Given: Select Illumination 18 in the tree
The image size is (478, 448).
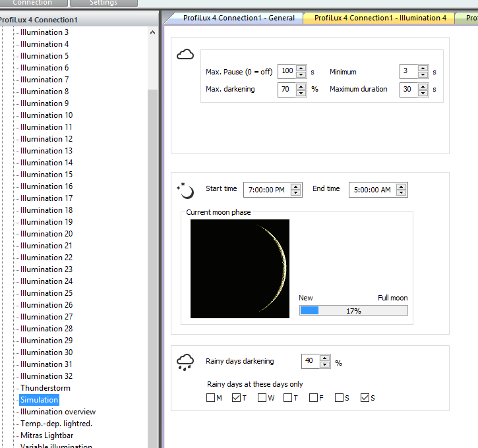Looking at the screenshot, I should (x=46, y=210).
